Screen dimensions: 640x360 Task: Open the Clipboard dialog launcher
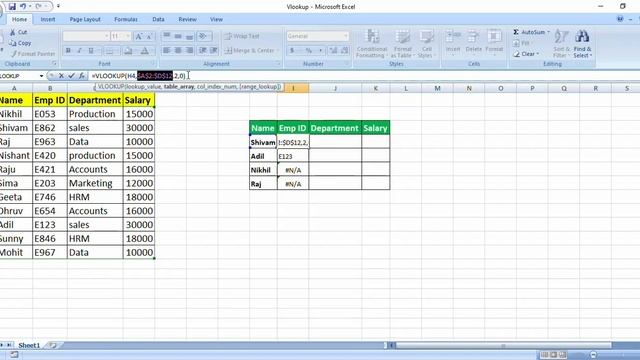tap(54, 64)
